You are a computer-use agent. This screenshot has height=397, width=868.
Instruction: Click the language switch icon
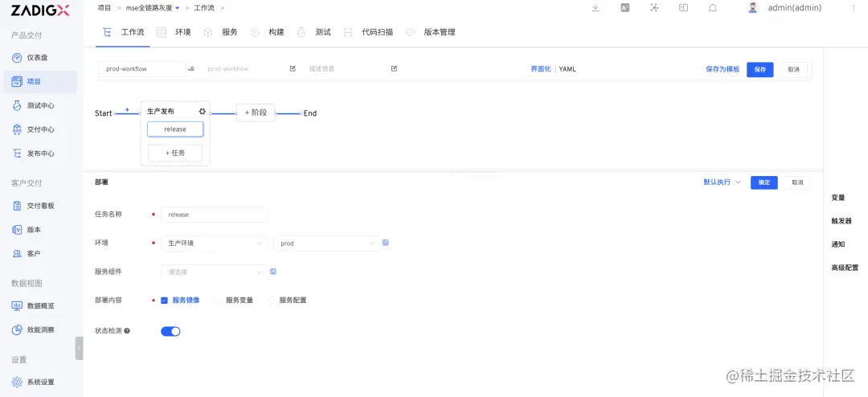[x=625, y=8]
